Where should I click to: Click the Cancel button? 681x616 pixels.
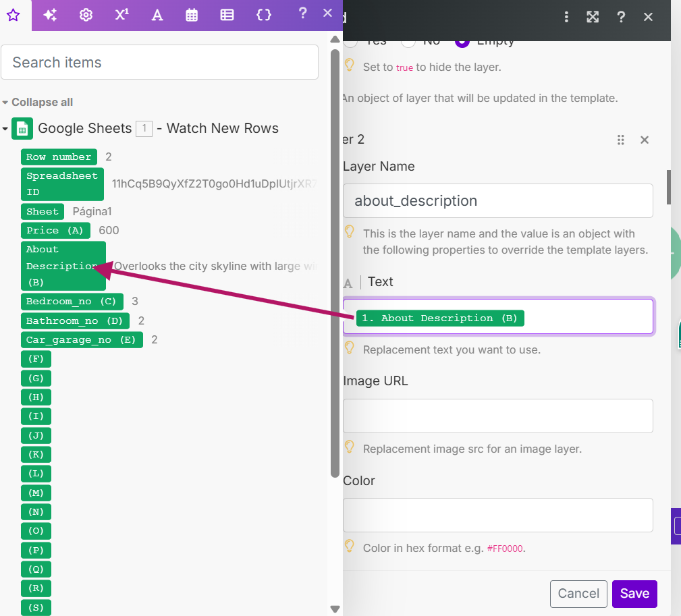point(578,594)
